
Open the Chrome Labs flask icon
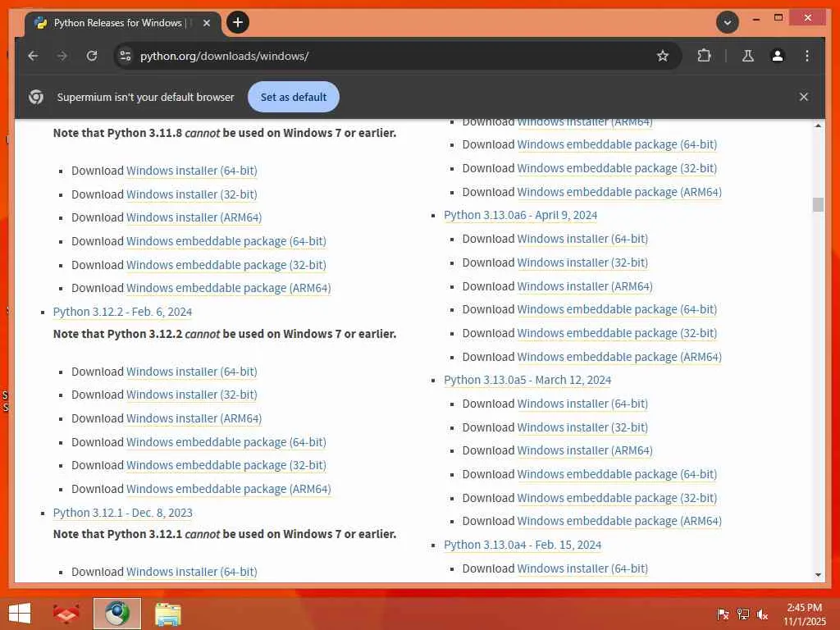click(748, 56)
